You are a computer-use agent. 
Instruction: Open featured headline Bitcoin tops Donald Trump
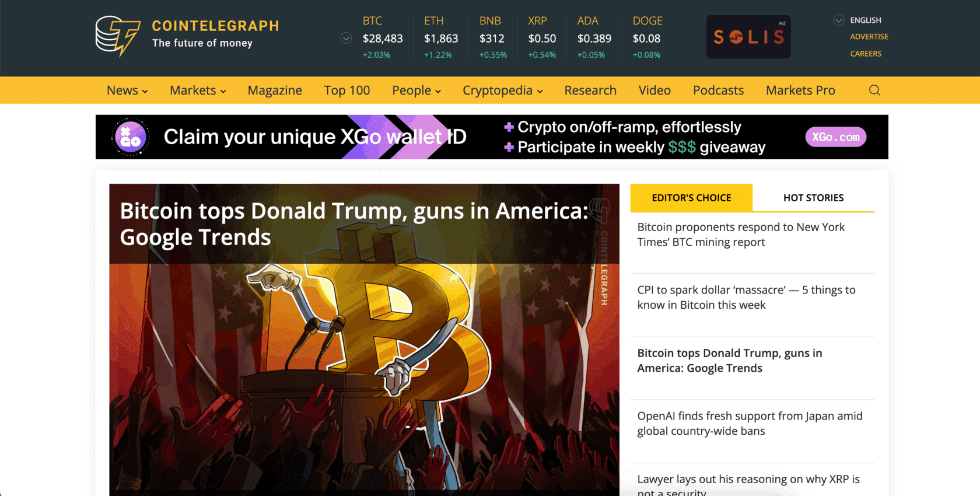pos(354,224)
